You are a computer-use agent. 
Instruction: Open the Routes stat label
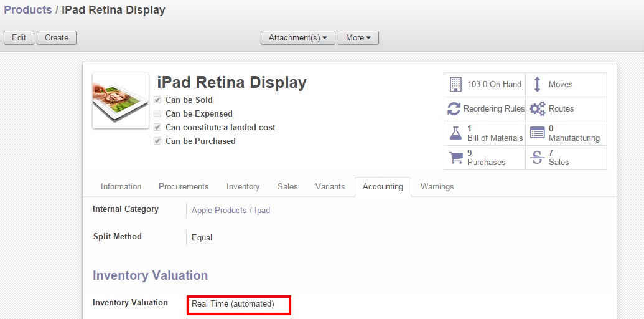click(x=561, y=108)
